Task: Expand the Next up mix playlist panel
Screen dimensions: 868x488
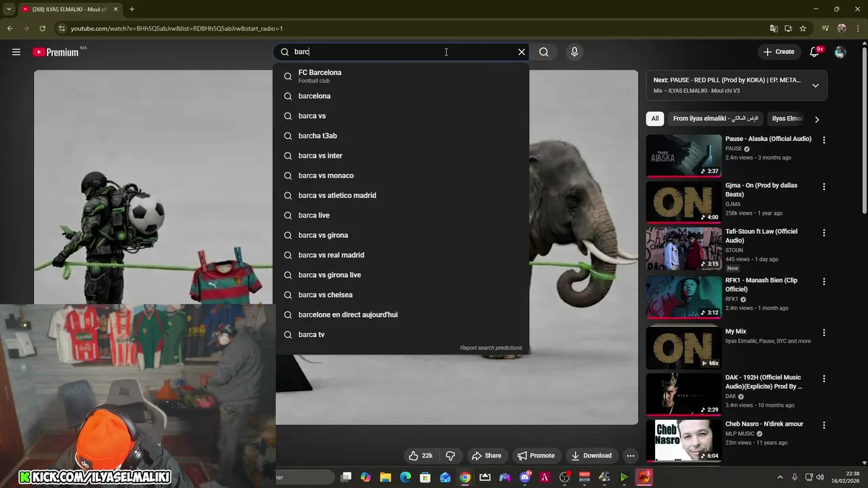Action: (815, 85)
